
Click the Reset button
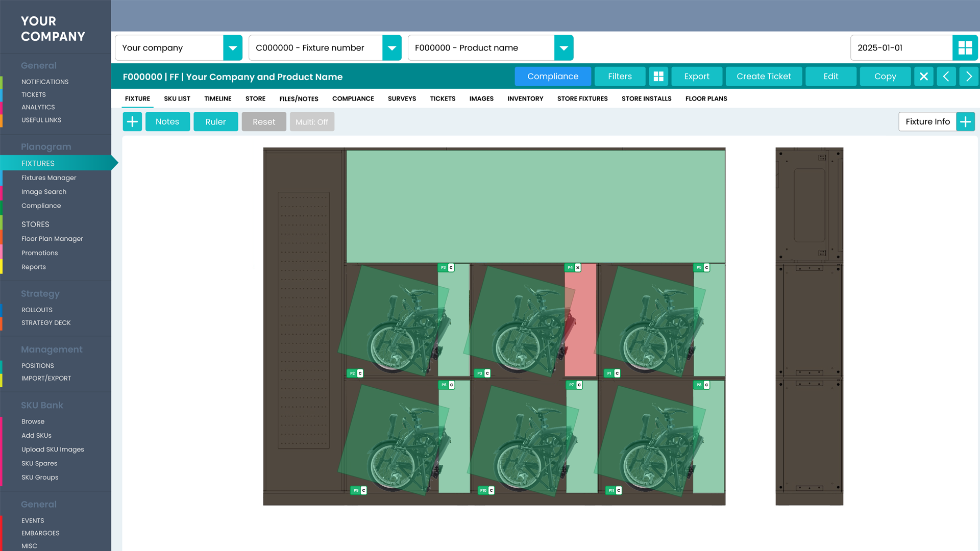pos(264,121)
